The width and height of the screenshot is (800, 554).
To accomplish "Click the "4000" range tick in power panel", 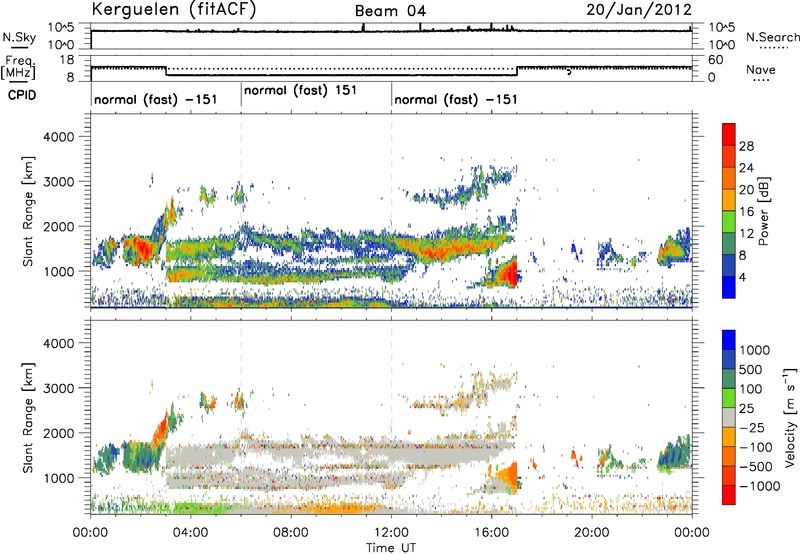I will [58, 137].
